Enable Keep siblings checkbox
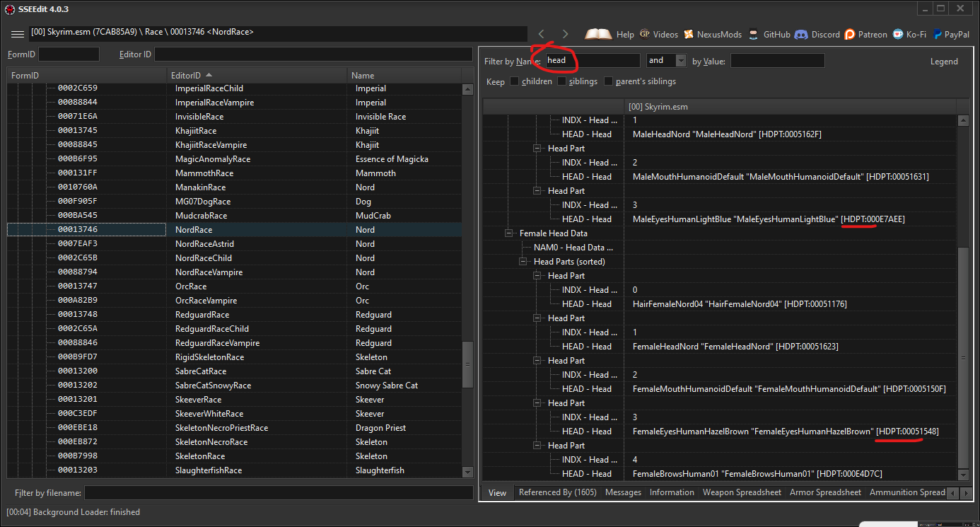Viewport: 980px width, 527px height. (562, 81)
